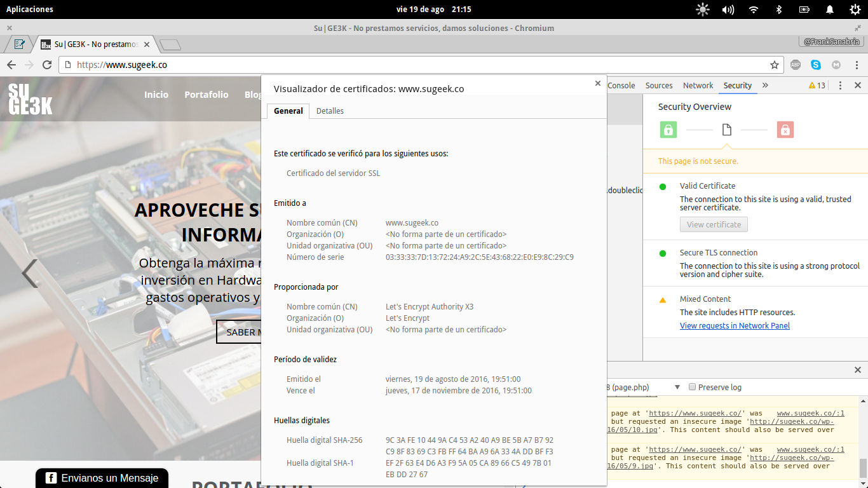Click the Valid Certificate heading
Image resolution: width=868 pixels, height=488 pixels.
707,186
